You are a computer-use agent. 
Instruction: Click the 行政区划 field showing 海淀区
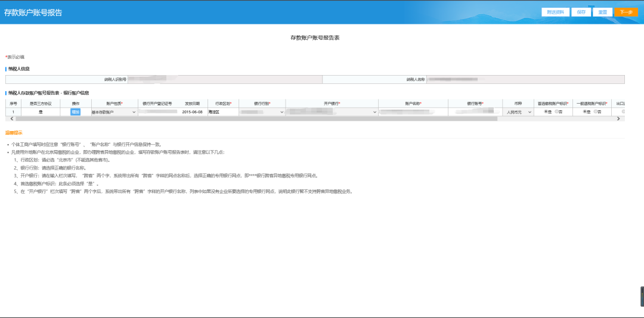[223, 112]
